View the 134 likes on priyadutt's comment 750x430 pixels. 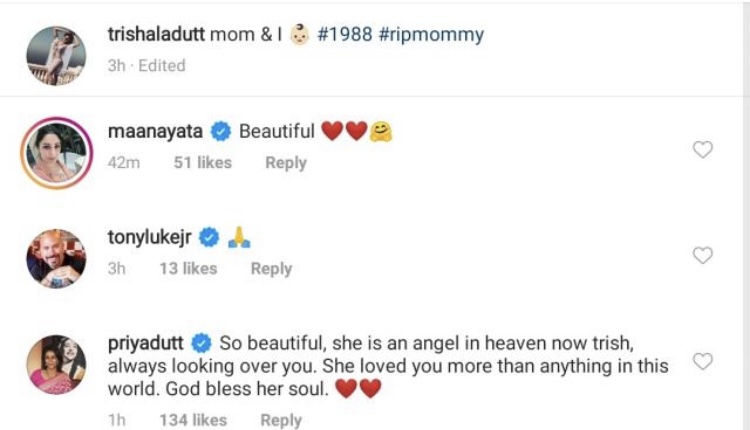click(194, 421)
